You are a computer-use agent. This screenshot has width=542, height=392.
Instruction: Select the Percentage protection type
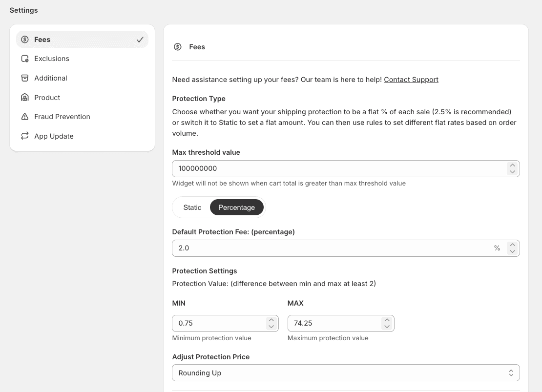pyautogui.click(x=237, y=207)
